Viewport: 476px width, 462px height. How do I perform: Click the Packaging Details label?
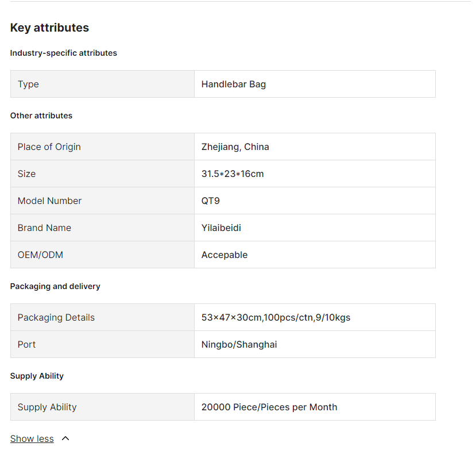[56, 317]
